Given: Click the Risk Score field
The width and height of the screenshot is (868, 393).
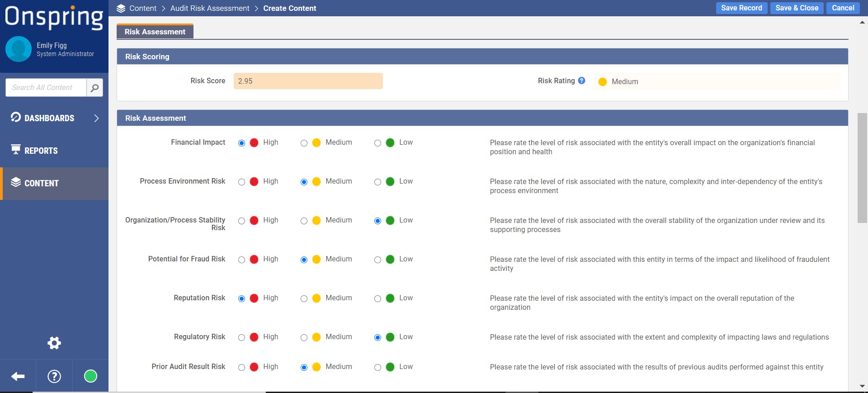Looking at the screenshot, I should (x=308, y=81).
